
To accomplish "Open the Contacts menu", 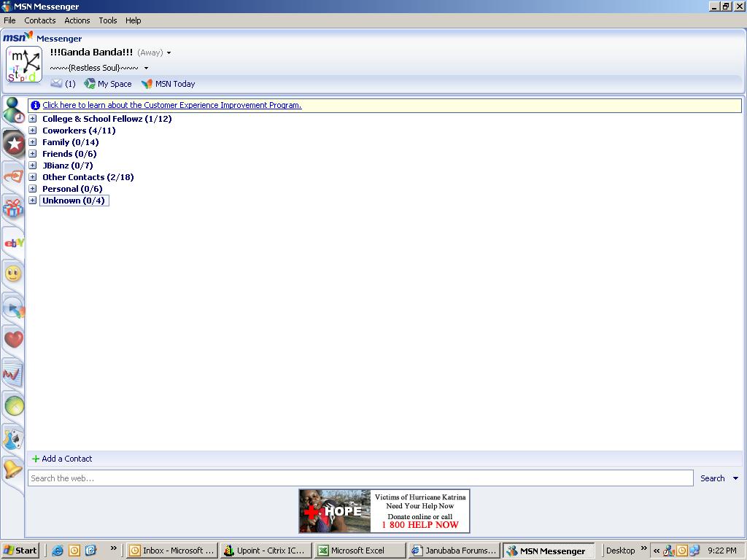I will click(x=40, y=20).
